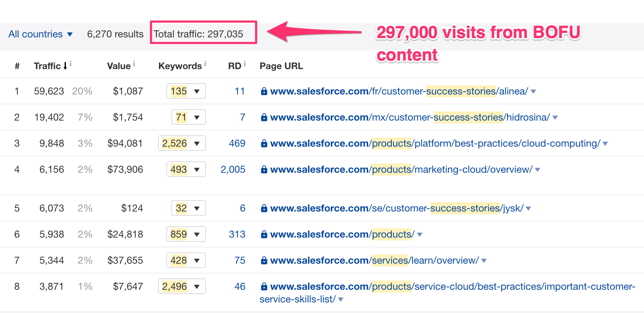
Task: Open the alinea customer success story URL
Action: point(399,91)
